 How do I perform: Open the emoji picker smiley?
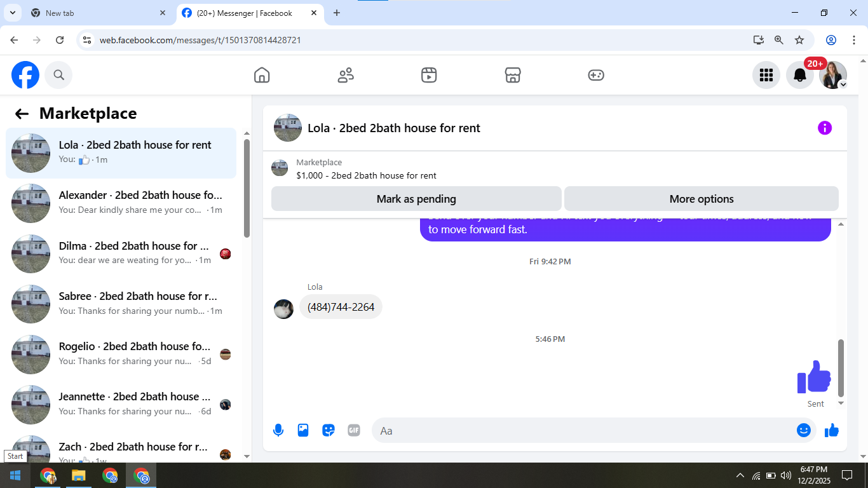pyautogui.click(x=804, y=430)
